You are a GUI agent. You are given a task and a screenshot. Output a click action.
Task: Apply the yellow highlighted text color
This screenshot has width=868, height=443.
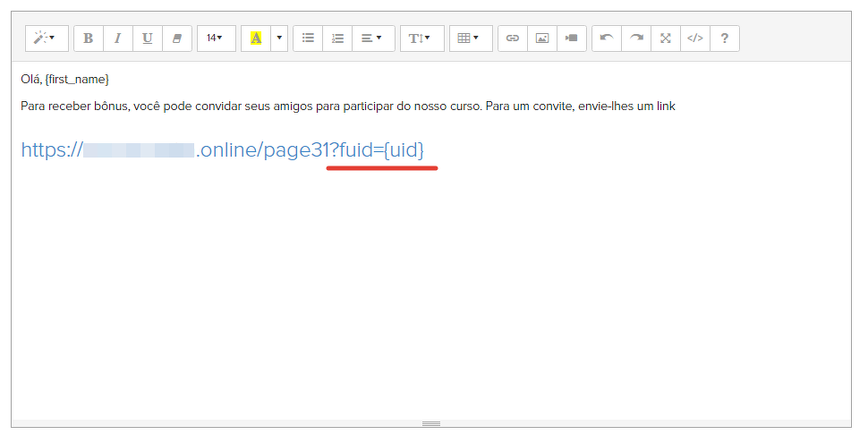(x=256, y=38)
